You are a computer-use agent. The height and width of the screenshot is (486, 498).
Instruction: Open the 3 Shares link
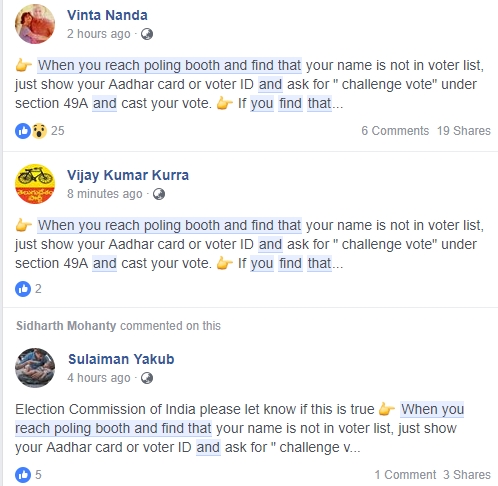coord(467,475)
